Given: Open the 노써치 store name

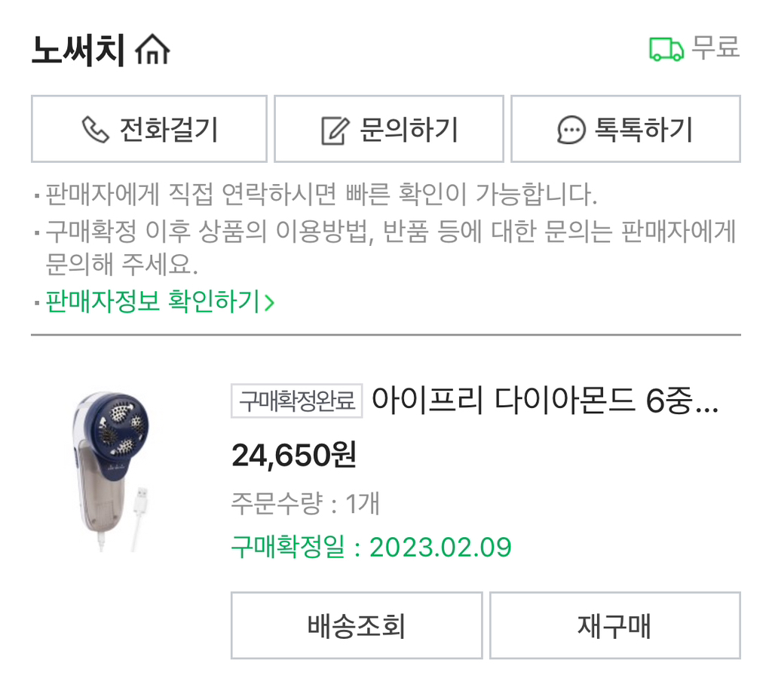Looking at the screenshot, I should [78, 50].
